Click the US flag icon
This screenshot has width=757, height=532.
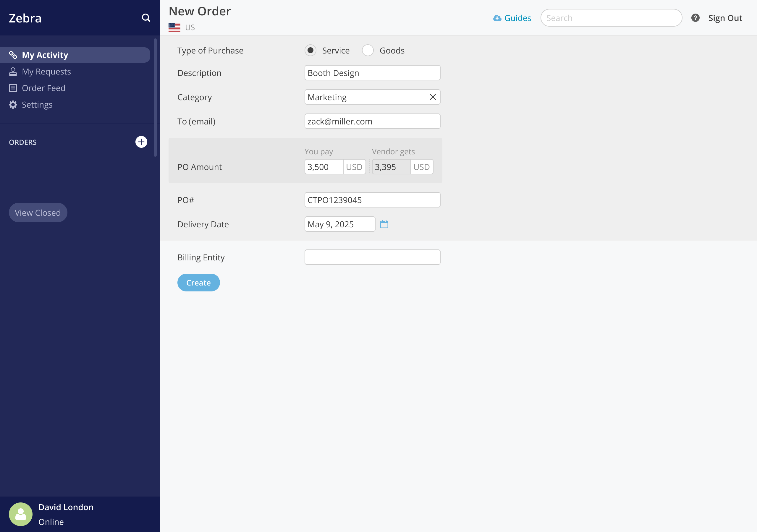(174, 27)
